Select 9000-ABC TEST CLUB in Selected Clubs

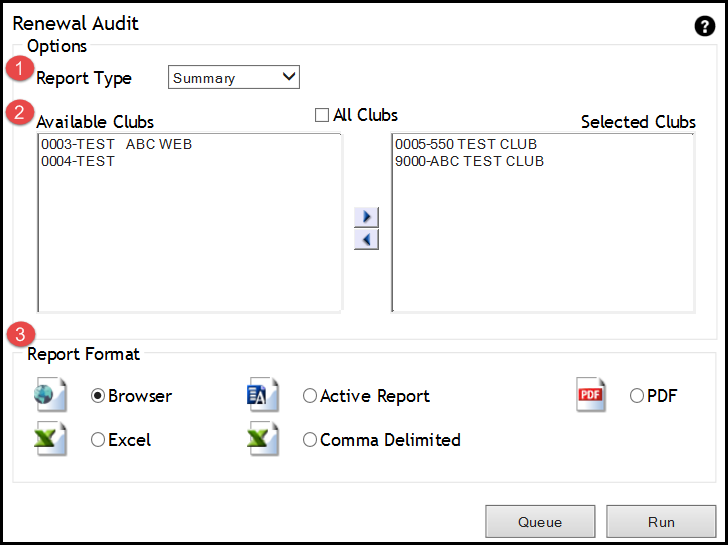[x=469, y=161]
